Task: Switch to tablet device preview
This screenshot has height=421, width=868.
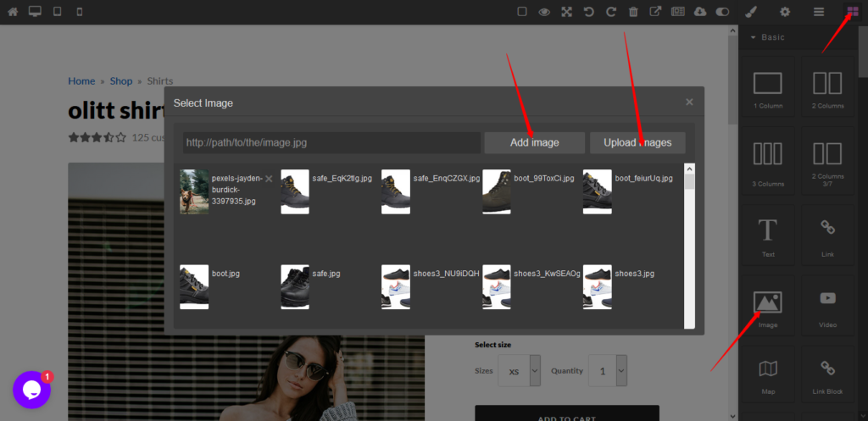Action: pos(58,12)
